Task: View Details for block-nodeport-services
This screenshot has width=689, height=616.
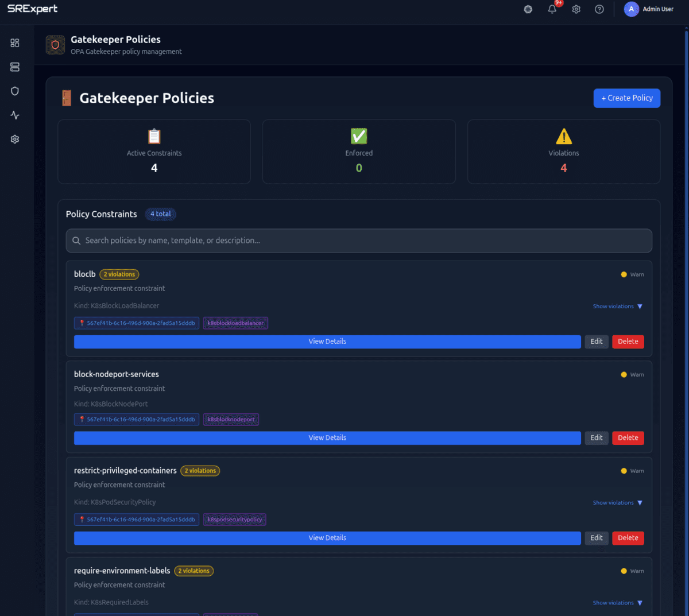Action: click(327, 437)
